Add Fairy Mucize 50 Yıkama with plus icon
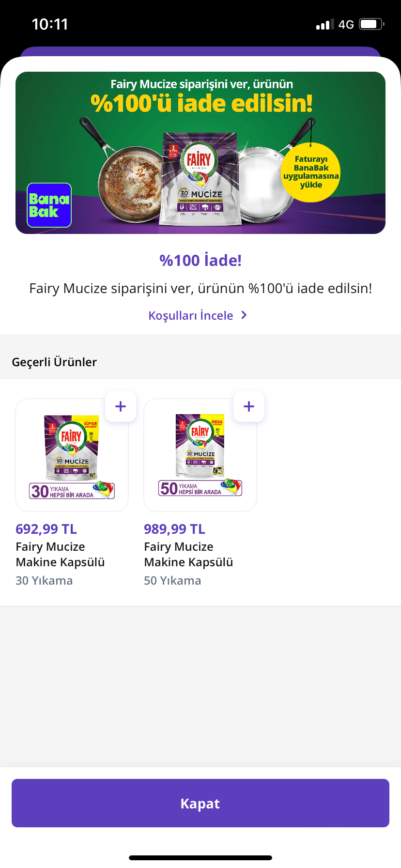Viewport: 401px width, 868px height. 249,406
